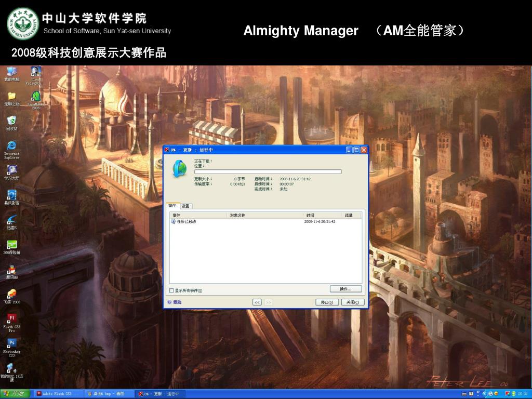Click the 0.00 Kb/s transfer rate value
This screenshot has height=399, width=532.
click(x=237, y=184)
